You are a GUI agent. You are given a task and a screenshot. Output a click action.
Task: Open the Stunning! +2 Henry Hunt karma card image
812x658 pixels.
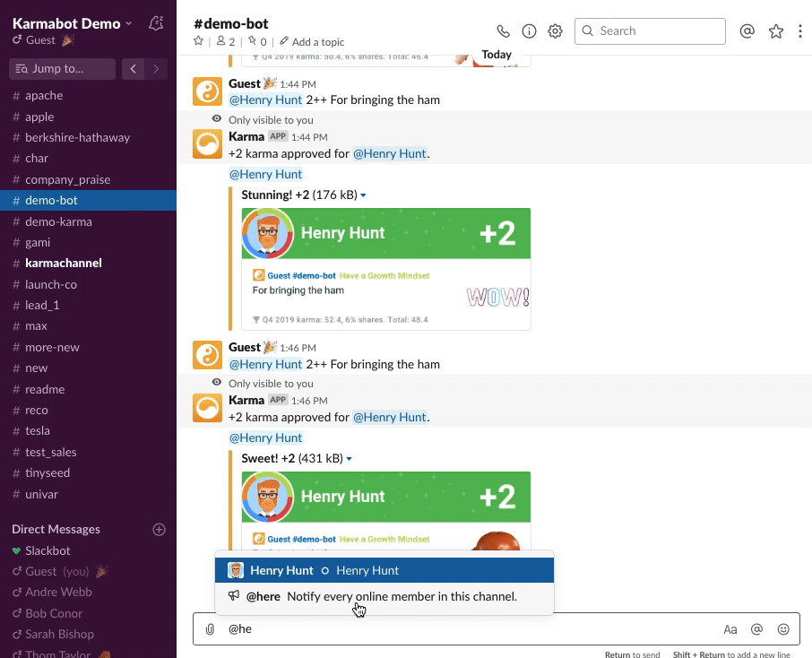point(385,269)
